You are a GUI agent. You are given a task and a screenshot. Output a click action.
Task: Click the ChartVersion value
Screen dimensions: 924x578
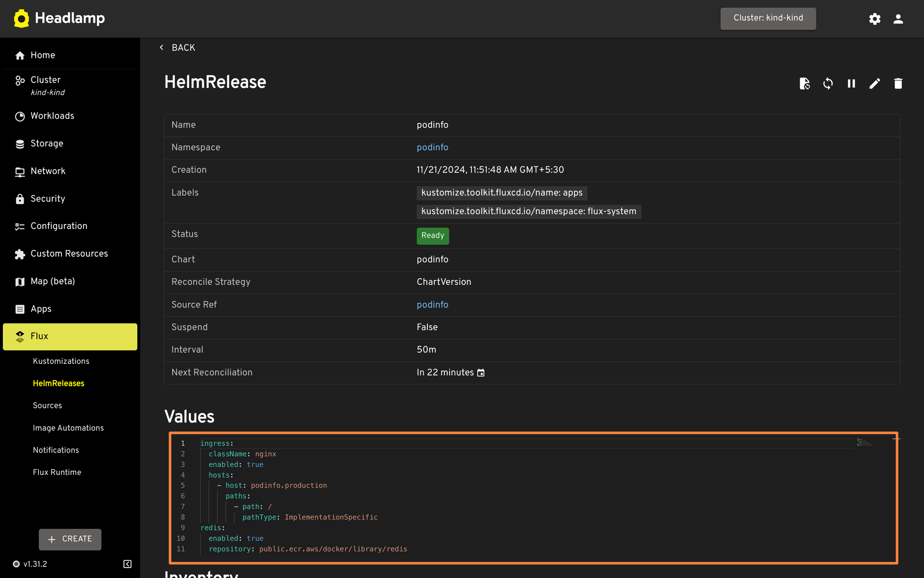444,282
